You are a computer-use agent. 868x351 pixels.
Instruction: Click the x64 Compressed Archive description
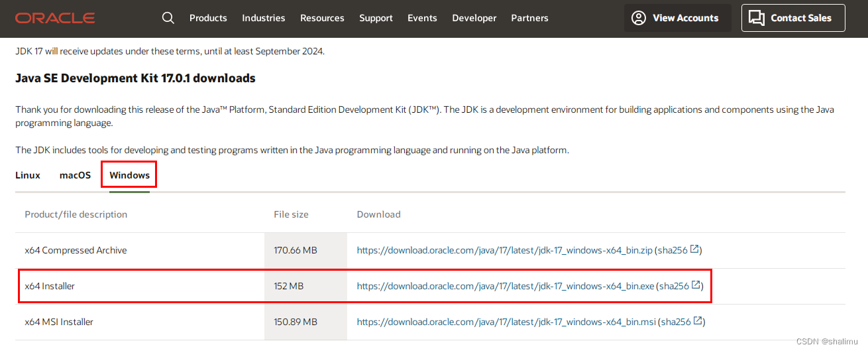coord(76,250)
